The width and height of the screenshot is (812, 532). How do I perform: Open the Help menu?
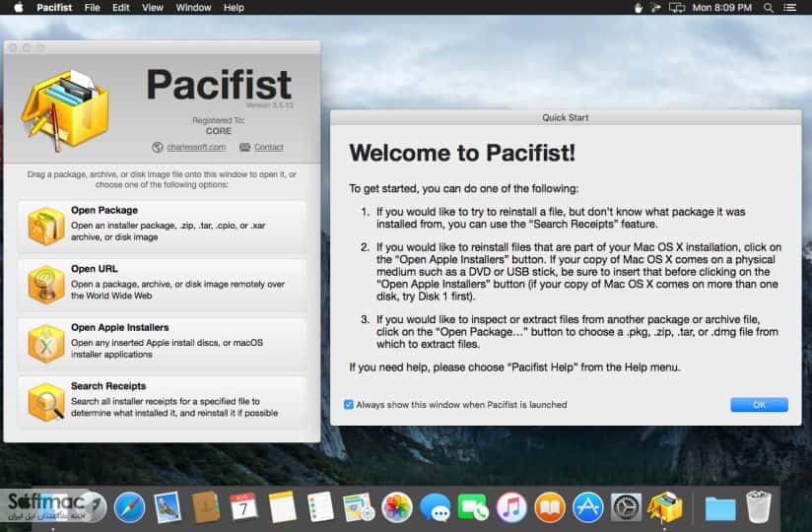(234, 8)
